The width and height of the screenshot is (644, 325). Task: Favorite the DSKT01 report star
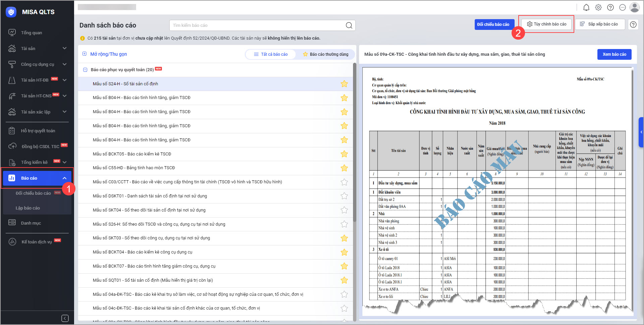[x=344, y=196]
